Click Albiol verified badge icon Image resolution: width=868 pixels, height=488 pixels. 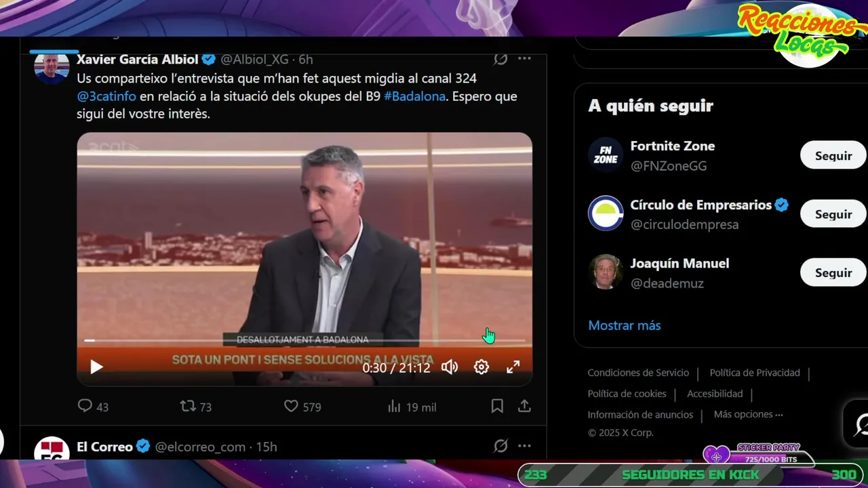209,60
